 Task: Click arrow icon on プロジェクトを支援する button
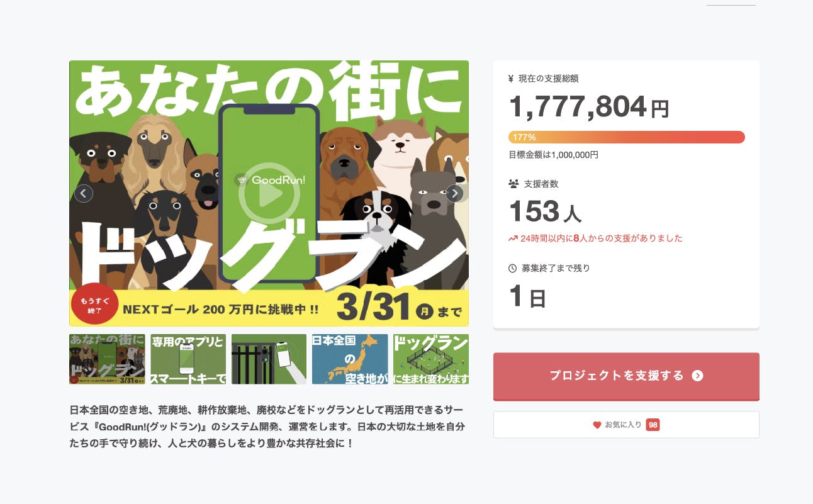[697, 376]
